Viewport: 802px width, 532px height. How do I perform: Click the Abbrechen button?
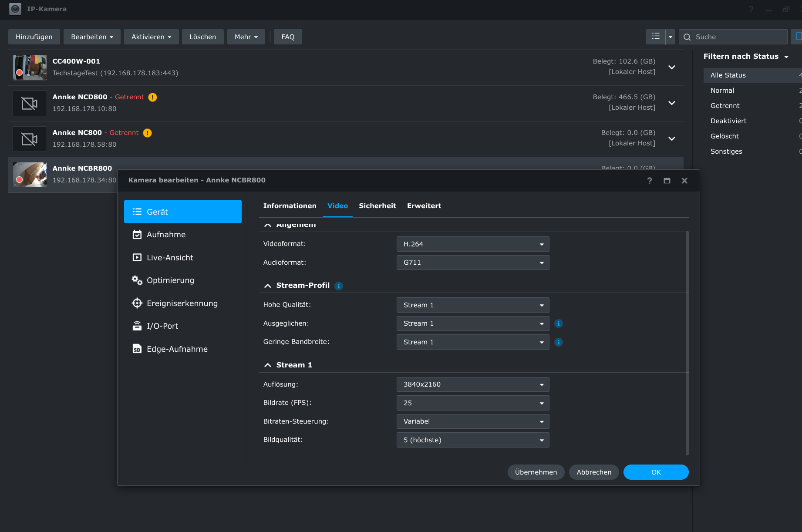593,472
